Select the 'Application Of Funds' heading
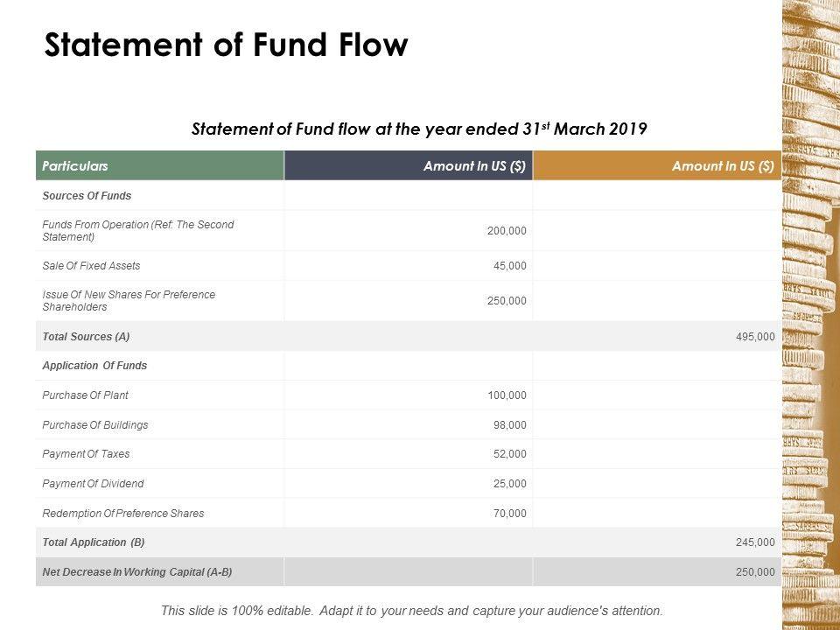 click(x=94, y=366)
